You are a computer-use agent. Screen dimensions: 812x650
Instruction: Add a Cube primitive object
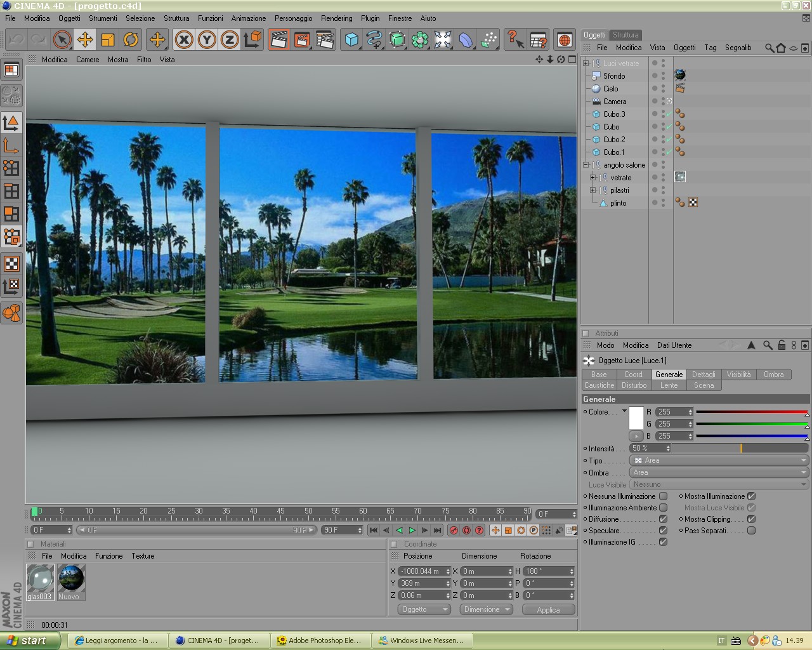click(x=351, y=40)
